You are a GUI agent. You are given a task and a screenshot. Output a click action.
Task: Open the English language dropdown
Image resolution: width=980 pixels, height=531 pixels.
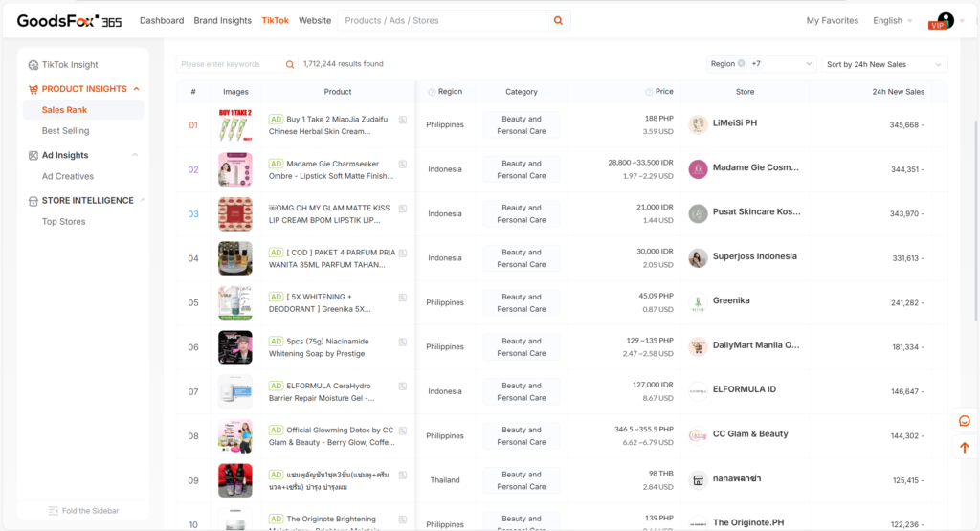(892, 20)
